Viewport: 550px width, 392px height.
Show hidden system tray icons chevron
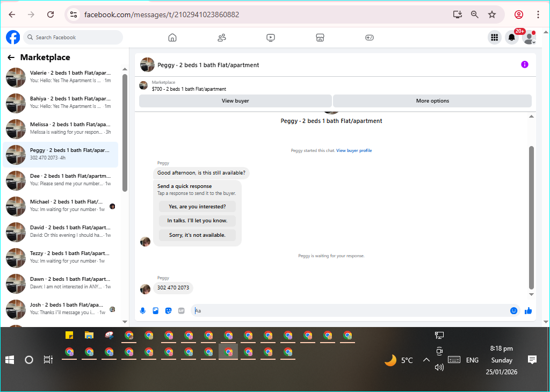(426, 360)
